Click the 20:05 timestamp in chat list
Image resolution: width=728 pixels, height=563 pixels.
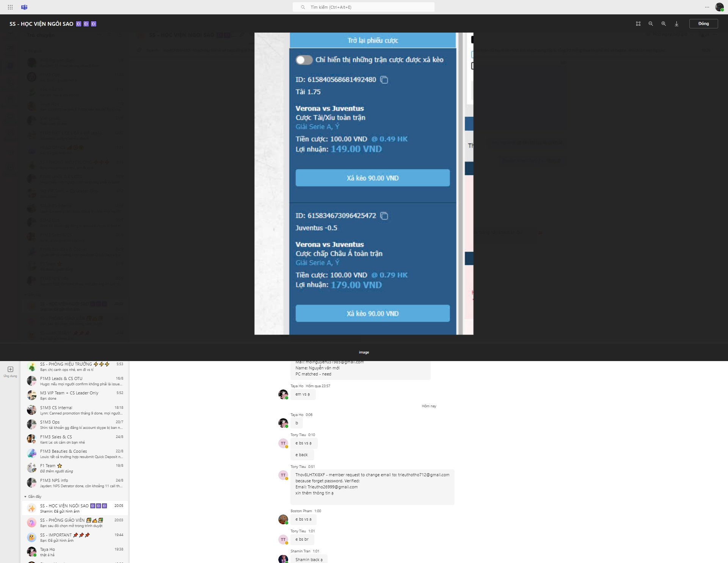pos(119,506)
